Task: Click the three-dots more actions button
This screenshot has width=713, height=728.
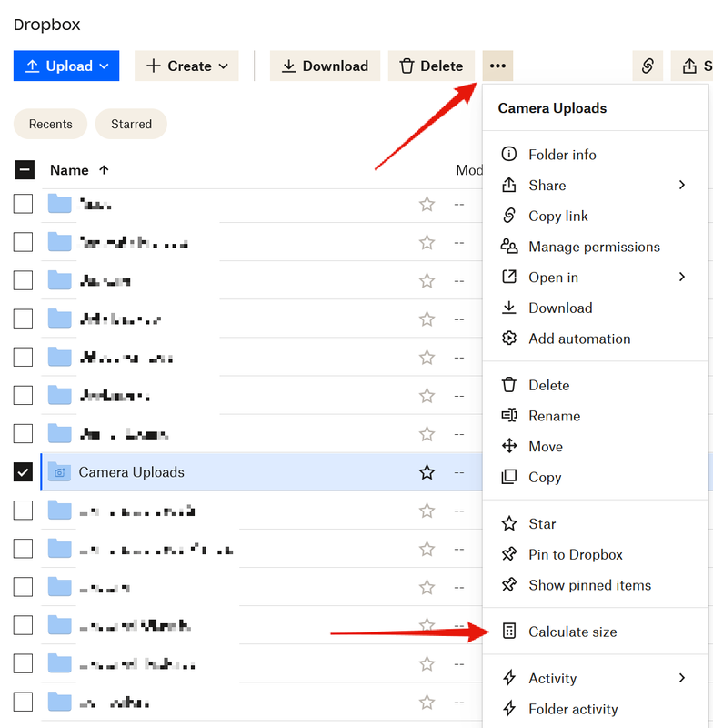Action: click(497, 66)
